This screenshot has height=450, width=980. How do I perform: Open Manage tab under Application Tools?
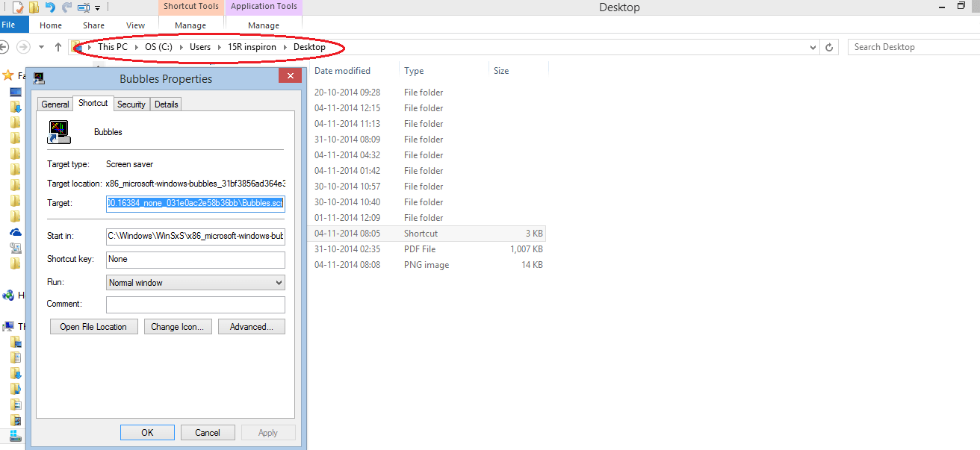coord(264,25)
